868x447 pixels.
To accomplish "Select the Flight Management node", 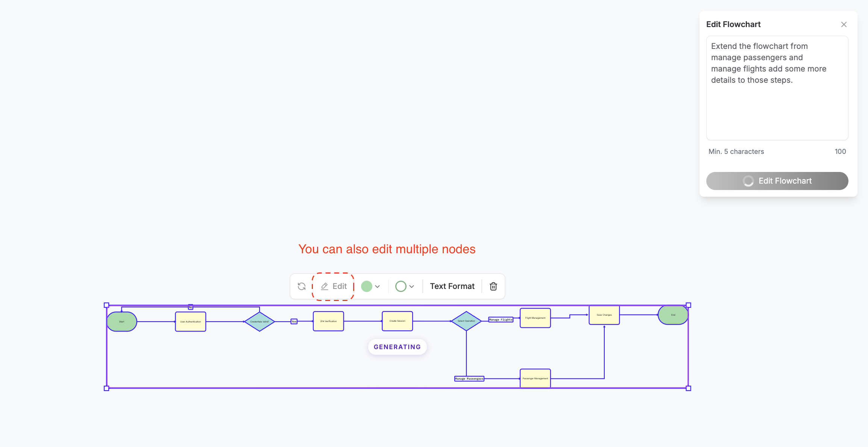I will (535, 318).
